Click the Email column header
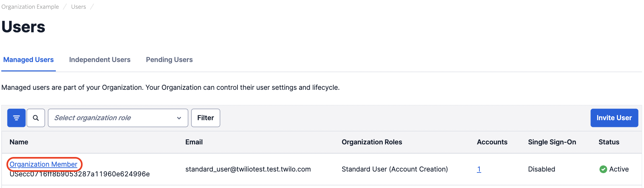 194,142
